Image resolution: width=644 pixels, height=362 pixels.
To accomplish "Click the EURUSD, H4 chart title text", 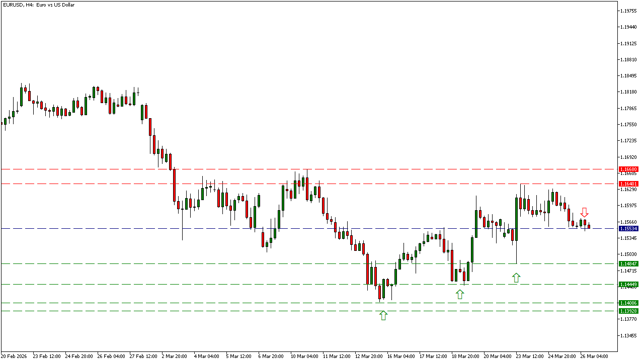I will (x=39, y=5).
